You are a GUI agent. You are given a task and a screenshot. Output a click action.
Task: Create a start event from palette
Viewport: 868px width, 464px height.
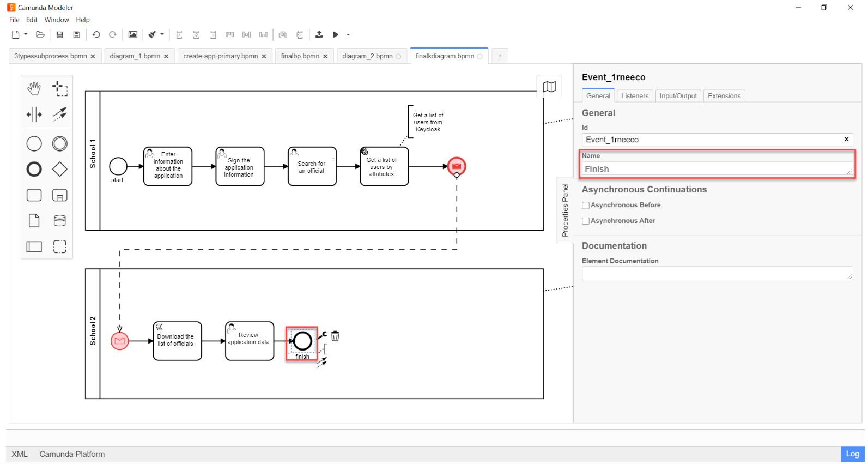click(x=34, y=143)
